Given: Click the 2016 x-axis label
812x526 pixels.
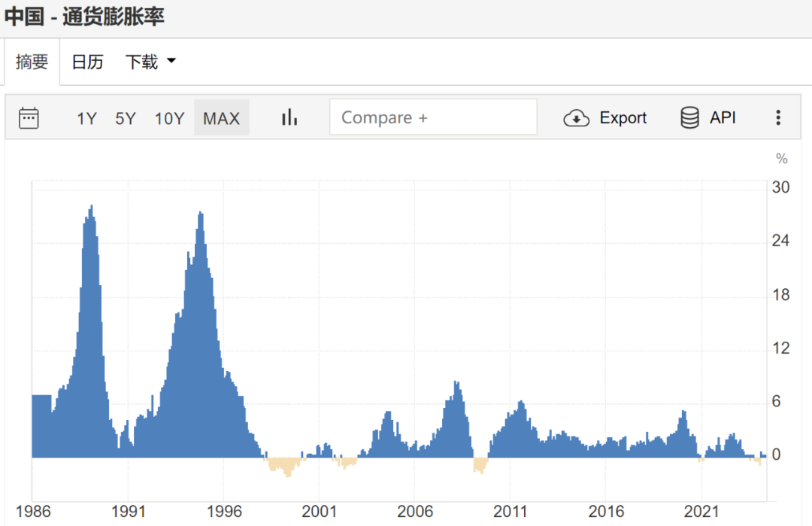Looking at the screenshot, I should 606,512.
